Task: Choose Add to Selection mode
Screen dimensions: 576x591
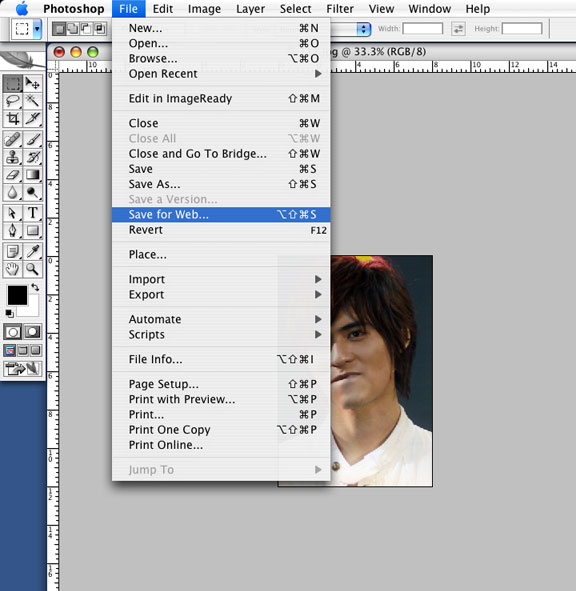Action: [72, 29]
